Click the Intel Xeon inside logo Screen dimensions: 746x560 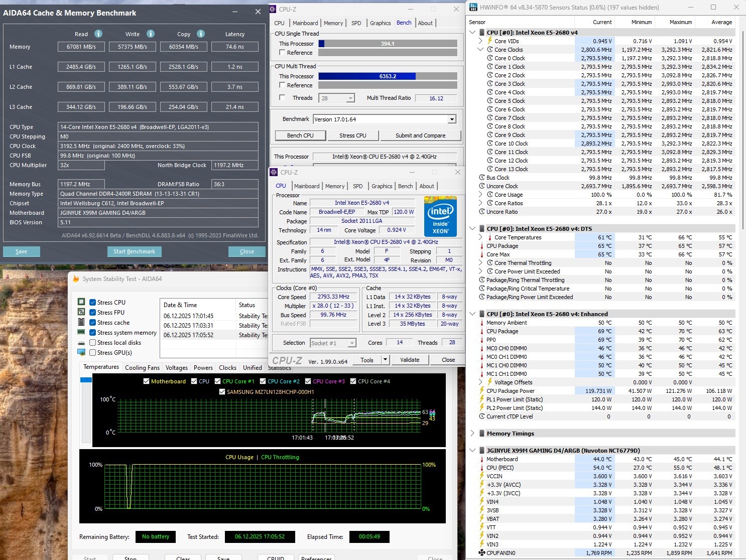(x=440, y=217)
